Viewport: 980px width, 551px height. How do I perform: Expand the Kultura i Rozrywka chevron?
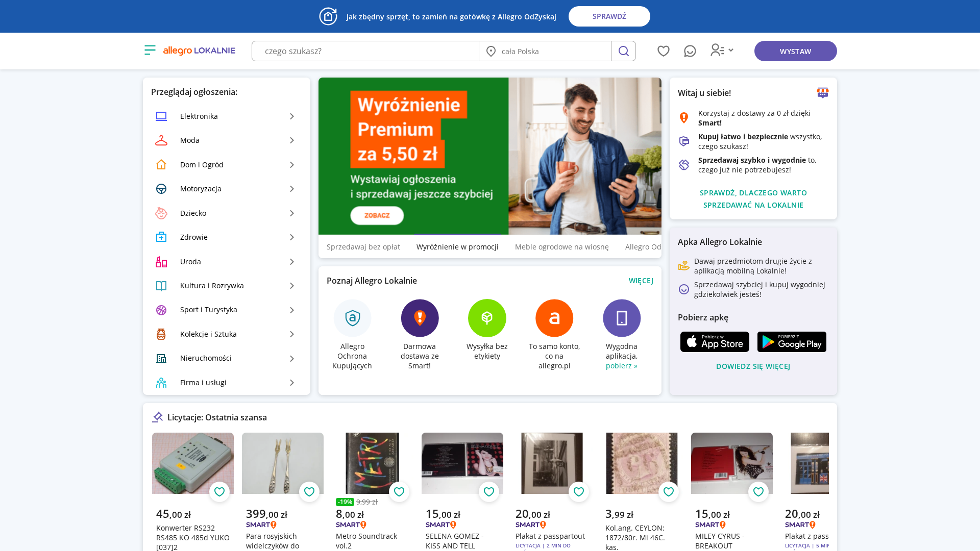point(292,286)
